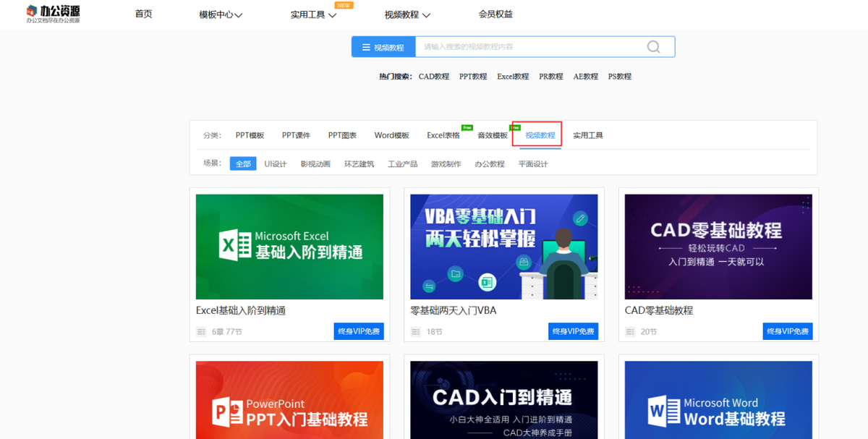Select the PPT课件 category tab
Screen dimensions: 868x439
[x=296, y=135]
